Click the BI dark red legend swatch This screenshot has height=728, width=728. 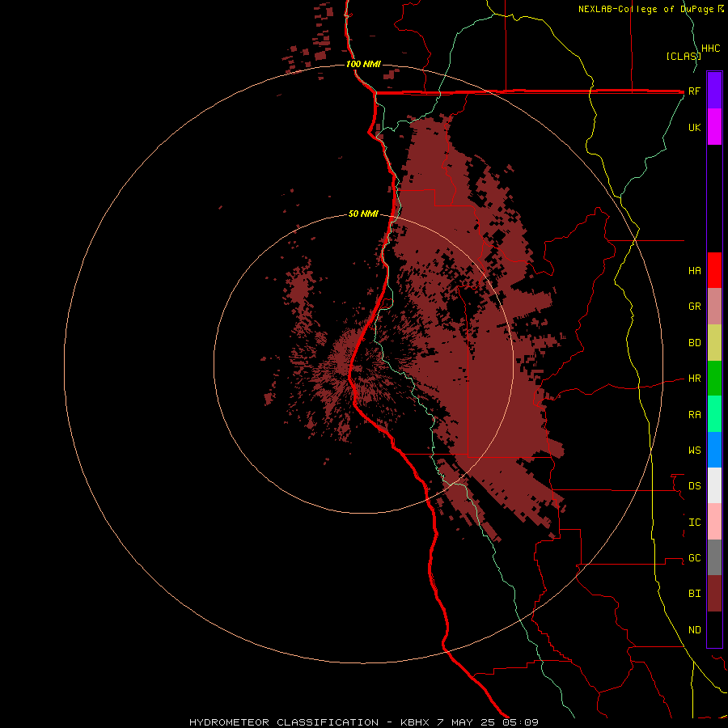714,594
